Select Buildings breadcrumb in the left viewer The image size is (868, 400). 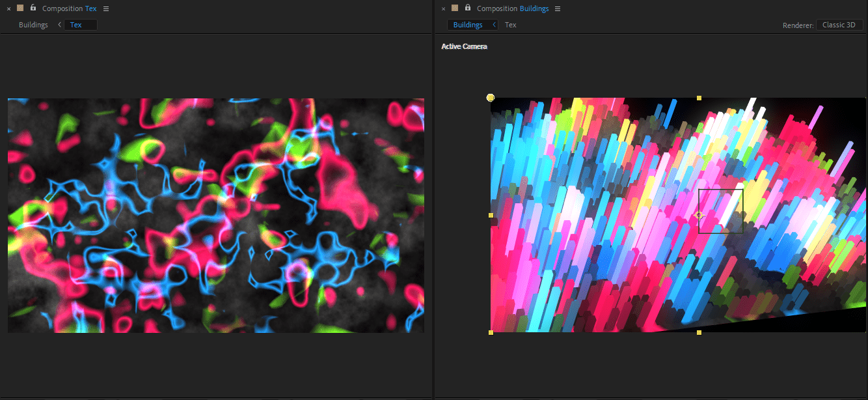(33, 25)
